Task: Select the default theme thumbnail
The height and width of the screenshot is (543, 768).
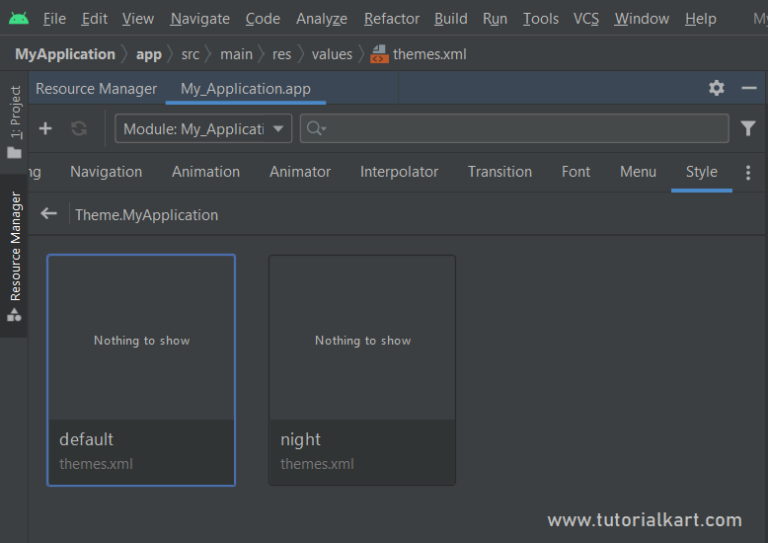Action: coord(141,370)
